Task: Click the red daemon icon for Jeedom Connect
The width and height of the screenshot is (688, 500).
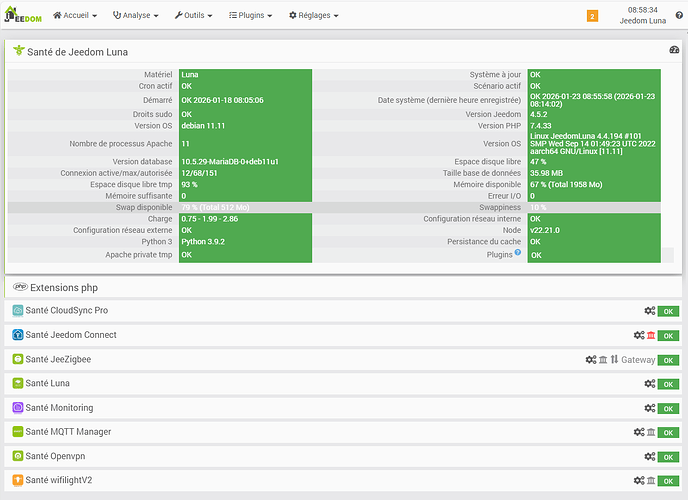Action: (651, 335)
